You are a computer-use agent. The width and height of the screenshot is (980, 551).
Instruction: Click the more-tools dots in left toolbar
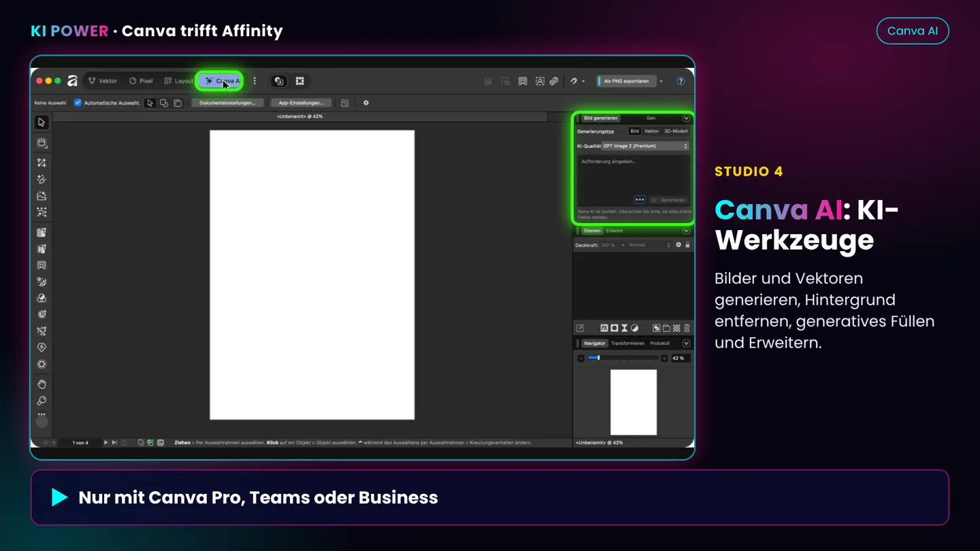point(42,414)
